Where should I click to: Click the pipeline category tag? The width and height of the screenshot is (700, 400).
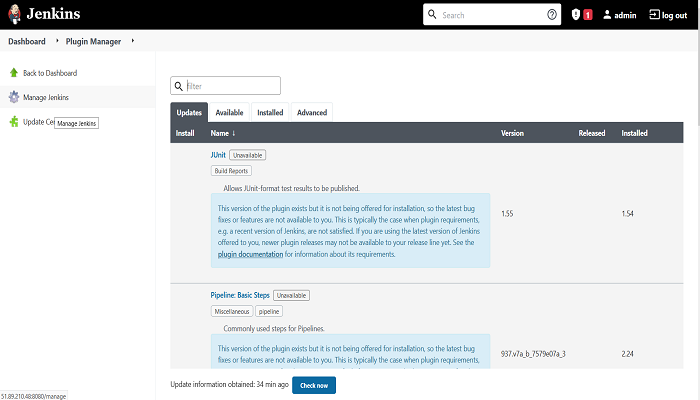[x=269, y=311]
